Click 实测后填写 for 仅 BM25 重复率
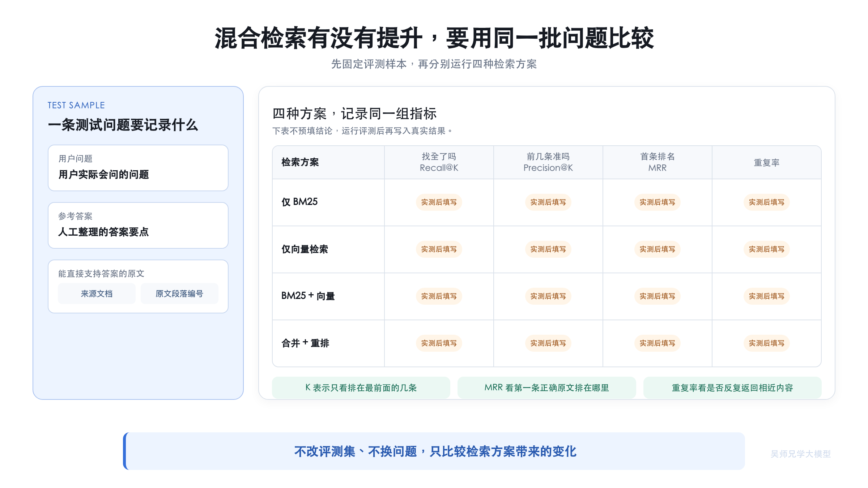The width and height of the screenshot is (868, 488). (x=766, y=202)
